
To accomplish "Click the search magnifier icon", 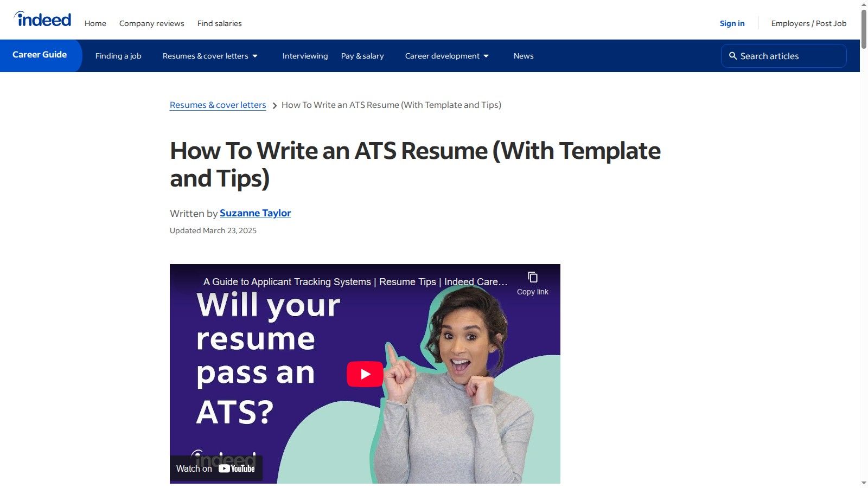I will click(732, 56).
